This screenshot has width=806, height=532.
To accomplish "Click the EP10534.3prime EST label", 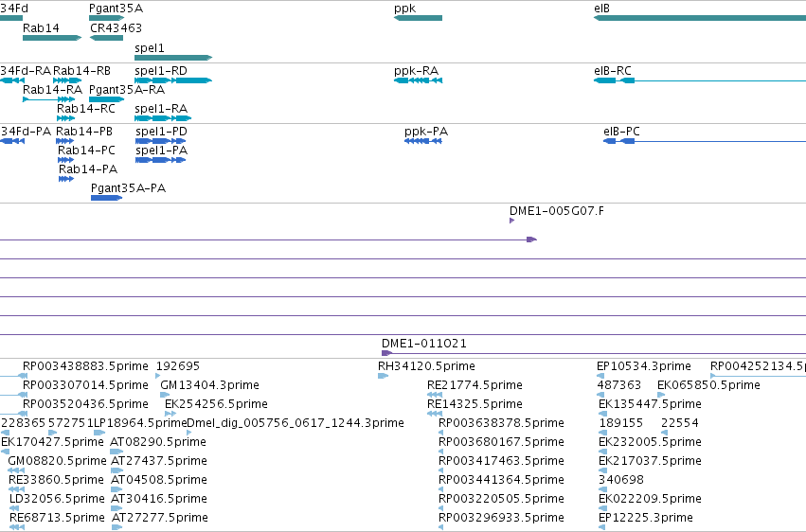I will pyautogui.click(x=643, y=366).
